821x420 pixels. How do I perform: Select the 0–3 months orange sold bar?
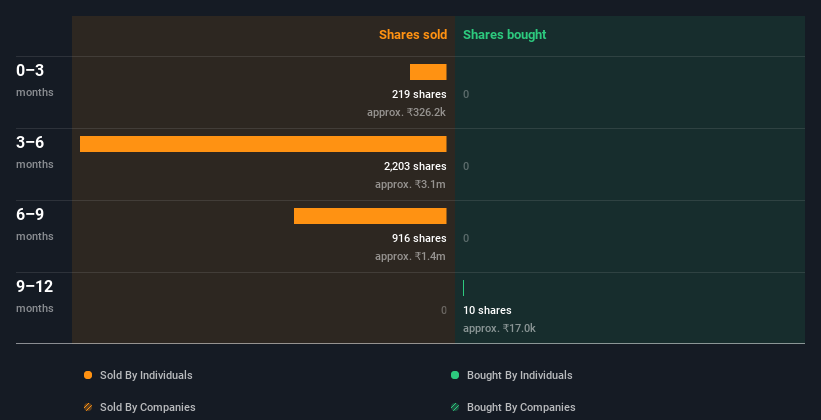tap(428, 72)
